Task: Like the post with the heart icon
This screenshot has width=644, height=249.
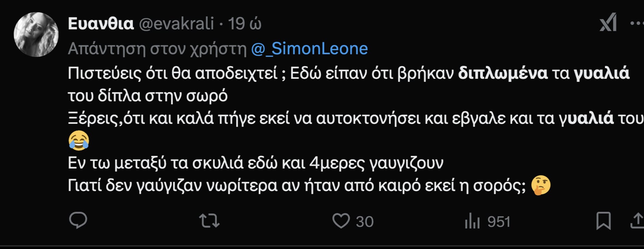Action: 341,221
